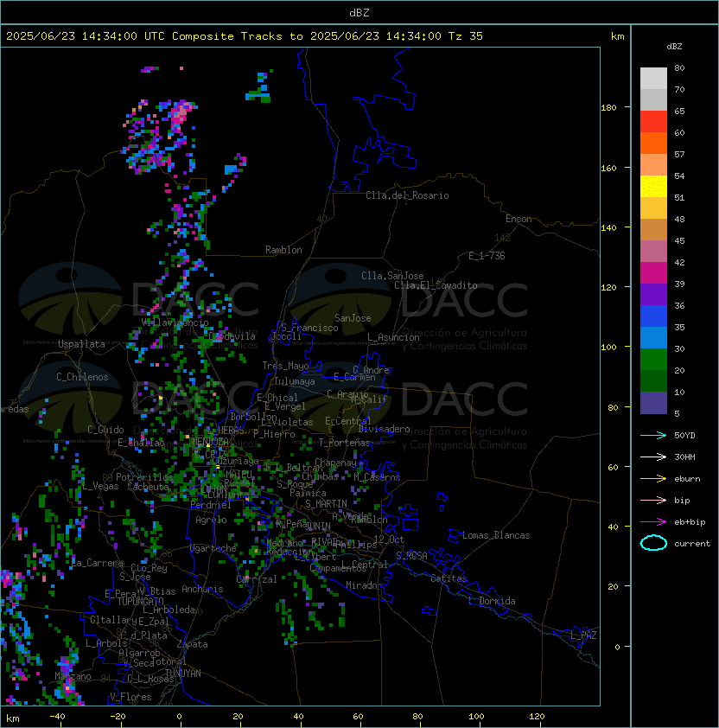Click the dBZ heading above color scale
This screenshot has height=728, width=719.
coord(674,47)
